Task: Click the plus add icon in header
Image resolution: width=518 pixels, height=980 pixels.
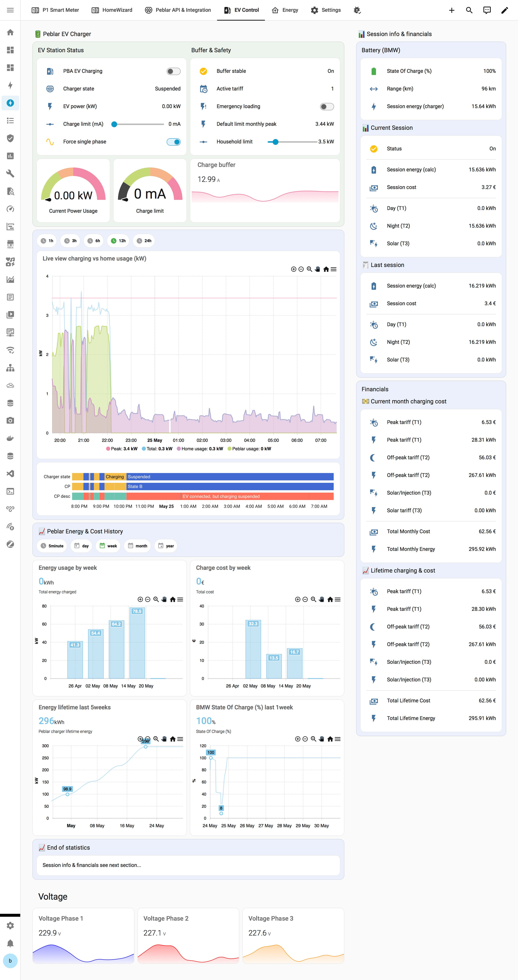Action: click(451, 10)
